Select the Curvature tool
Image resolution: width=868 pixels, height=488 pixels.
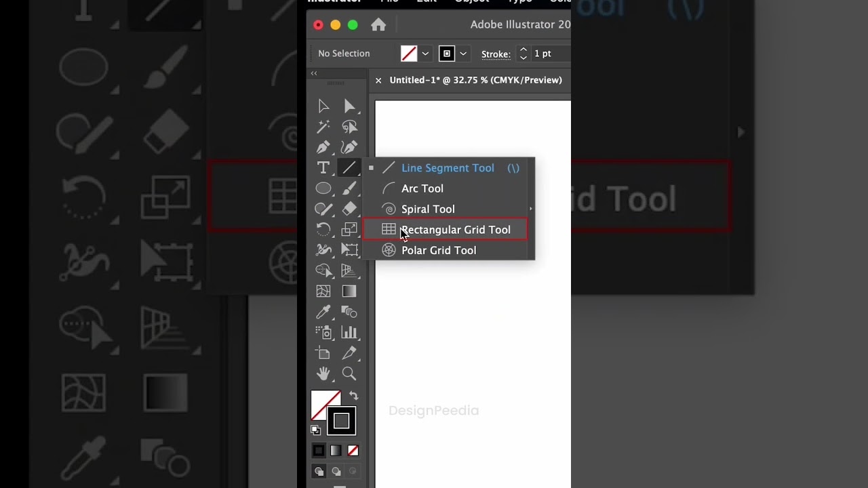pyautogui.click(x=349, y=147)
